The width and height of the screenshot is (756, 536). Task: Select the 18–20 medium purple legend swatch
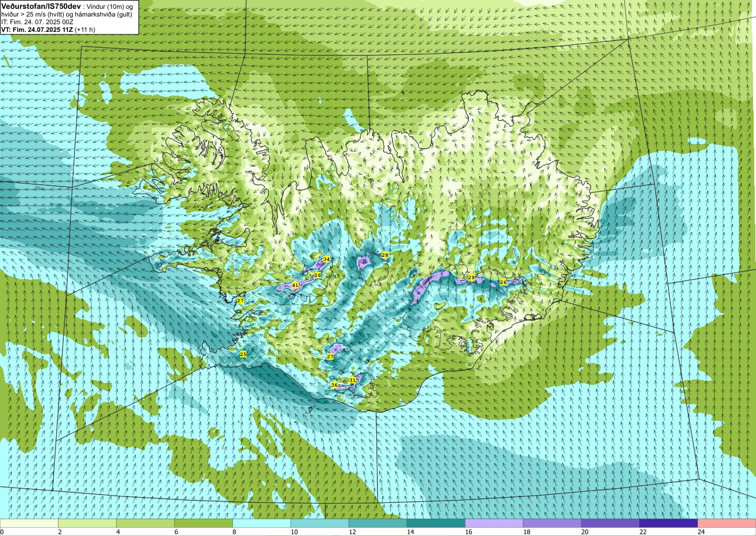point(553,523)
